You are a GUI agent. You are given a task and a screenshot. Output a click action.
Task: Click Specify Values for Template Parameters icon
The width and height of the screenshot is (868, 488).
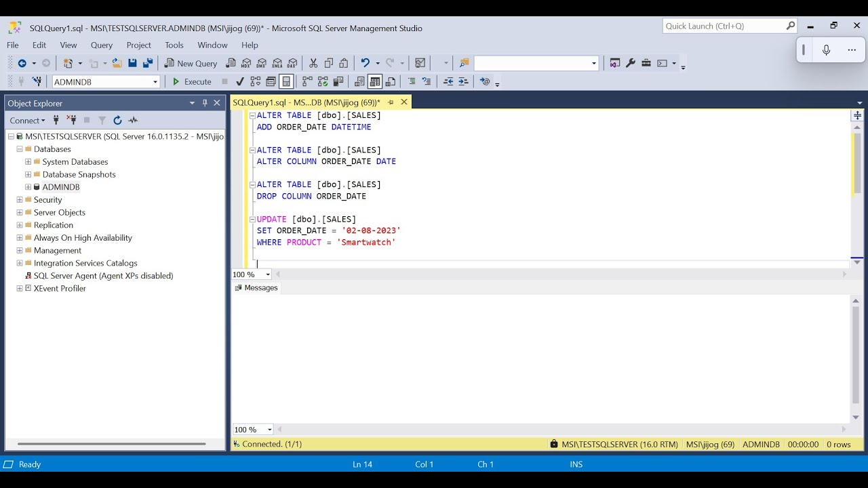485,81
